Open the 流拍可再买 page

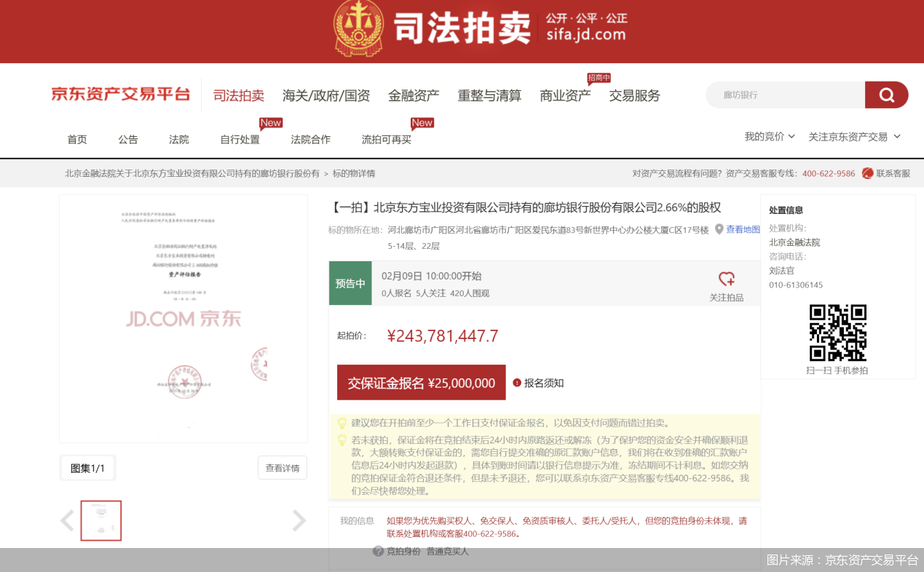384,139
